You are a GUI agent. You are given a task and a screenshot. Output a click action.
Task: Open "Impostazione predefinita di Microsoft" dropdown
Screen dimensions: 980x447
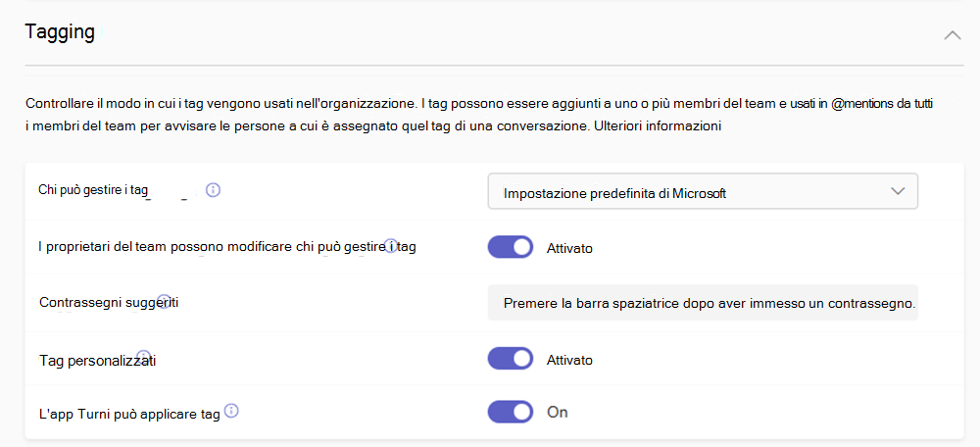pos(702,192)
